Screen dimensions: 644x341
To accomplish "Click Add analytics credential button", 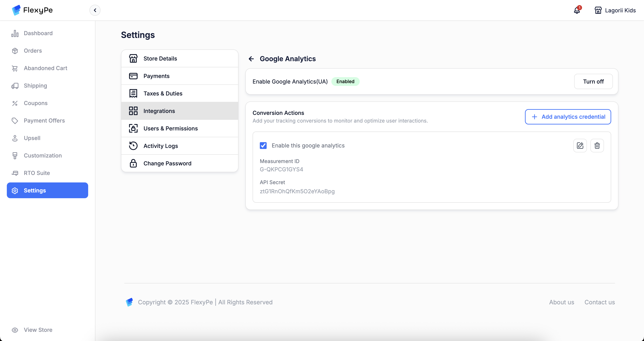I will 568,117.
